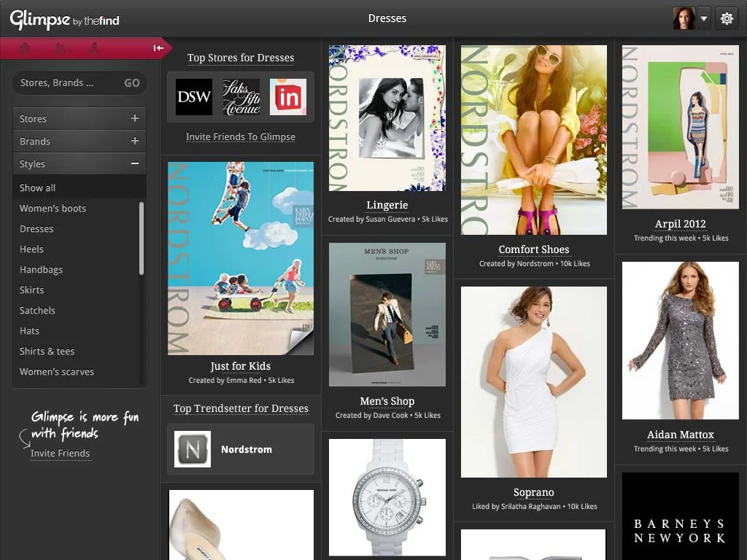The height and width of the screenshot is (560, 747).
Task: Click 'Created by Nordstrom' caption text
Action: pos(516,264)
